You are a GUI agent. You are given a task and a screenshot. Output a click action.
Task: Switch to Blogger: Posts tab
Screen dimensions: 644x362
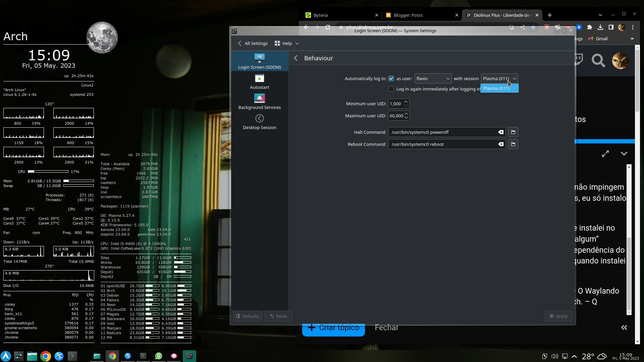(x=408, y=15)
